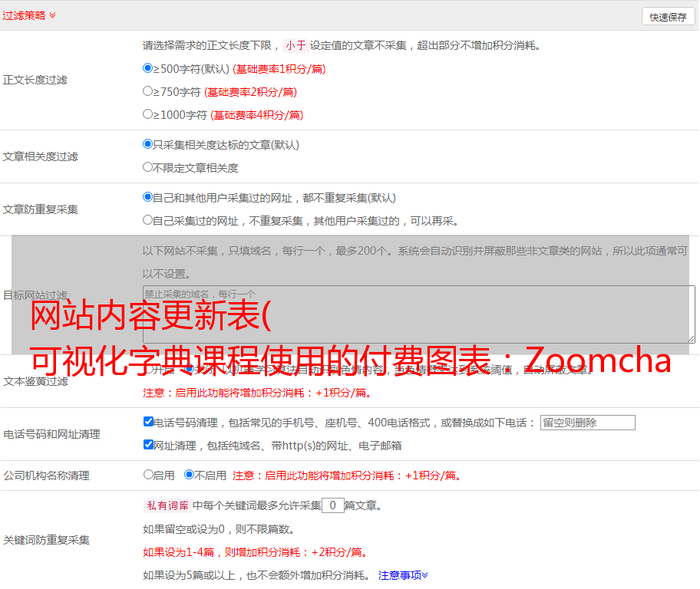The image size is (700, 589).
Task: Collapse the 过滤策略 section header
Action: point(29,15)
